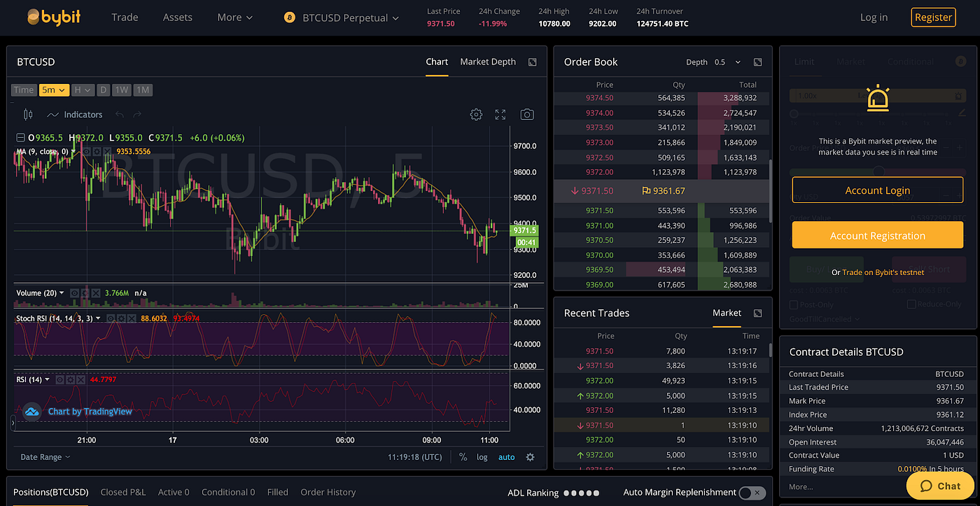Toggle Volume indicator visibility eye
The height and width of the screenshot is (506, 980).
[x=73, y=293]
